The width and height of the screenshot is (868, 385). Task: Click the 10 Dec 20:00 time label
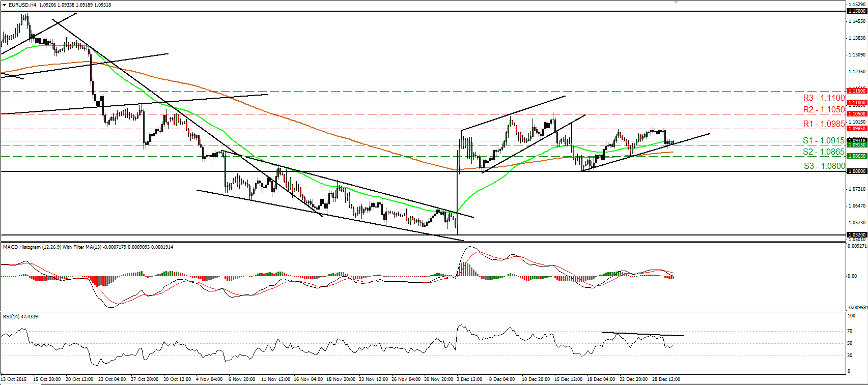536,379
